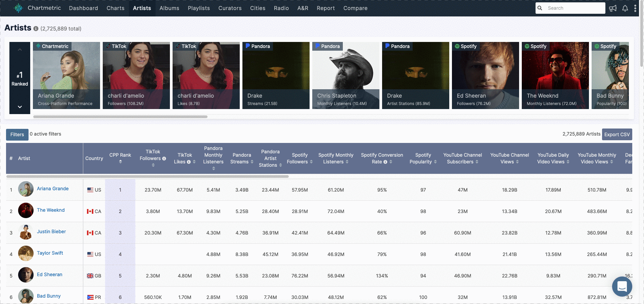644x304 pixels.
Task: Switch to the Playlists tab
Action: 198,8
